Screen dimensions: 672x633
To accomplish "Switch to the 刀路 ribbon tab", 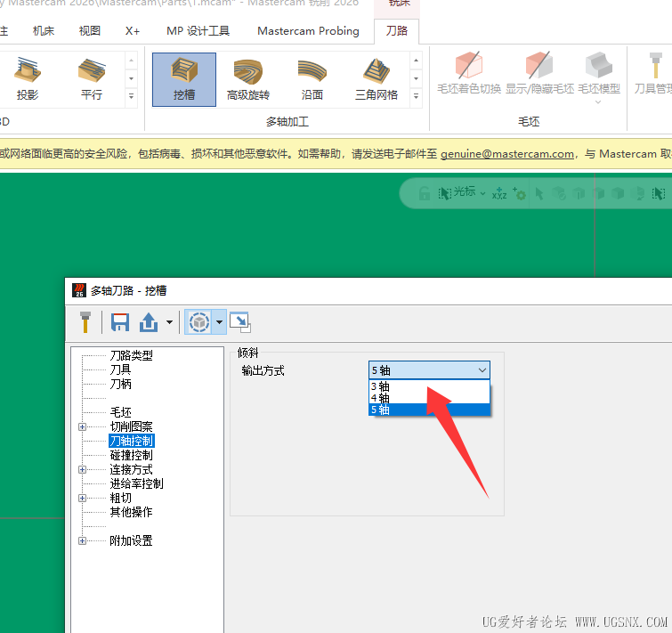I will pos(396,31).
